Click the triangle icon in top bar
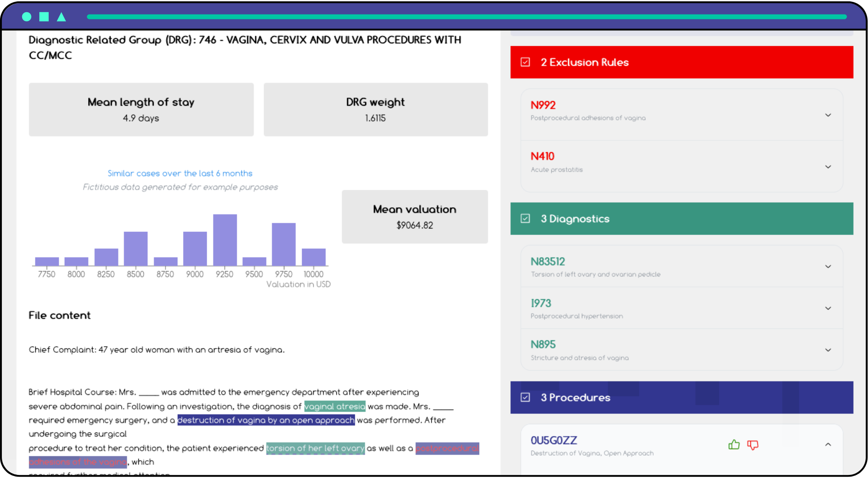Screen dimensions: 868x488 (61, 17)
